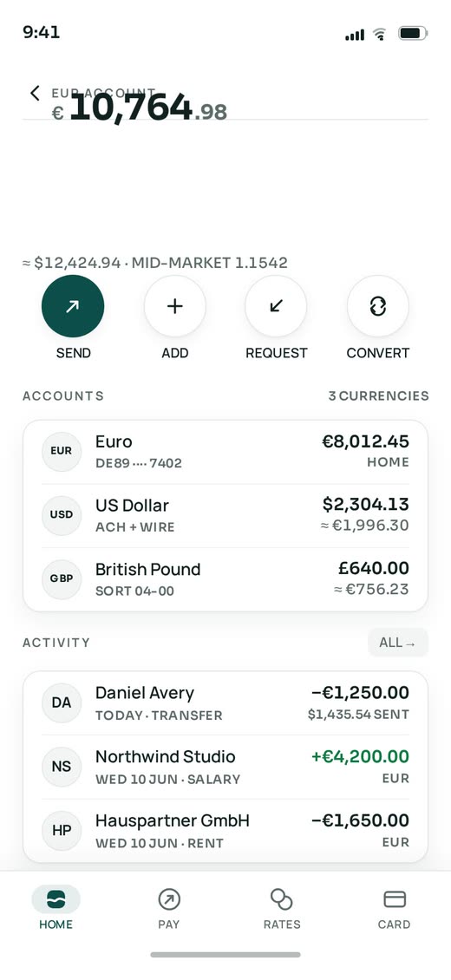Image resolution: width=451 pixels, height=980 pixels.
Task: Open Daniel Avery transfer transaction
Action: click(225, 703)
